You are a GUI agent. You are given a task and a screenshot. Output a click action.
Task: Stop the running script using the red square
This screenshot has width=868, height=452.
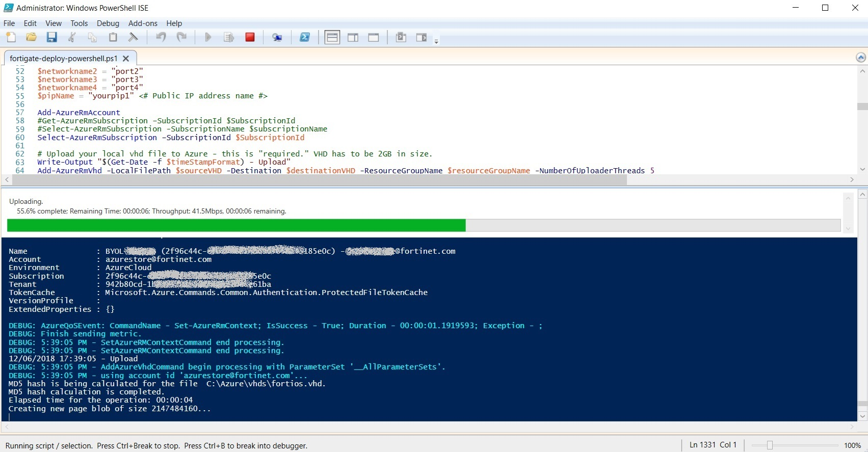pyautogui.click(x=250, y=37)
